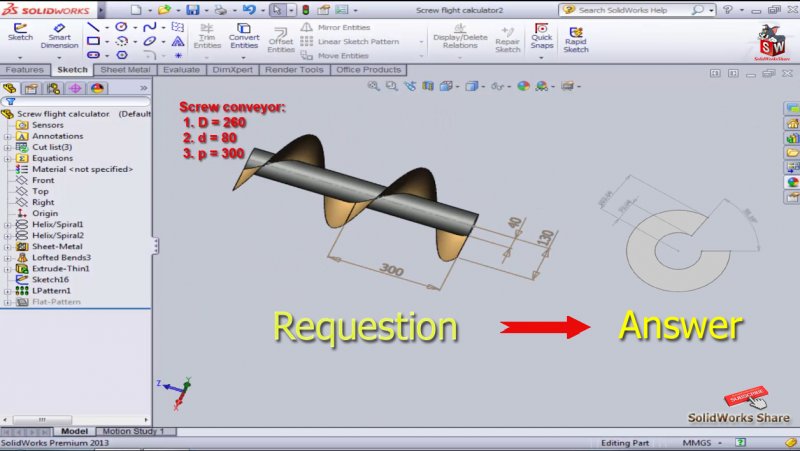Open the Model tab at bottom
This screenshot has height=451, width=800.
click(74, 432)
